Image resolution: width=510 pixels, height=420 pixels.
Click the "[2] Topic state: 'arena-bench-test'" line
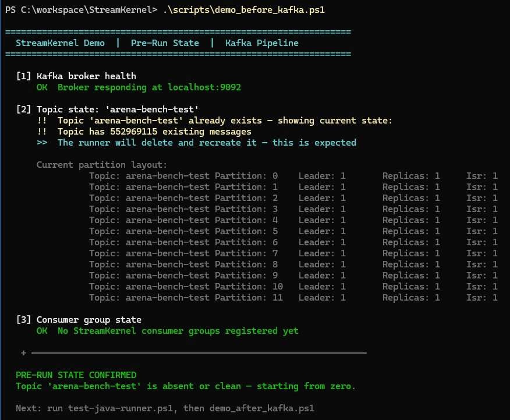(107, 110)
